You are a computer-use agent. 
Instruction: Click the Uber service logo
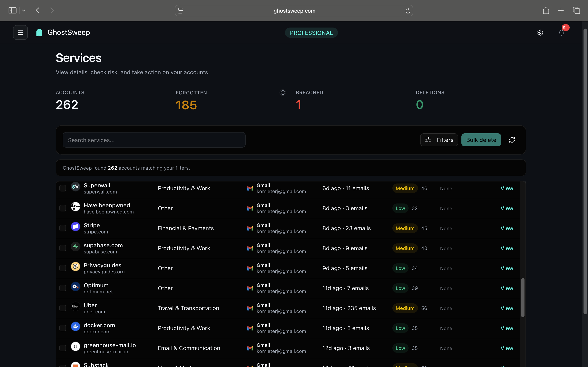pyautogui.click(x=76, y=307)
